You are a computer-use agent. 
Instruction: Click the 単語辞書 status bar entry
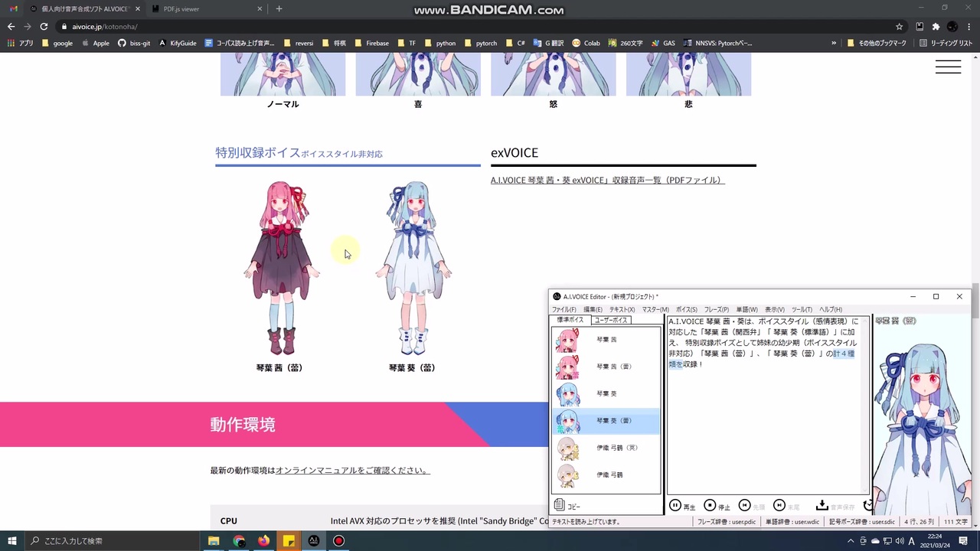[x=792, y=522]
